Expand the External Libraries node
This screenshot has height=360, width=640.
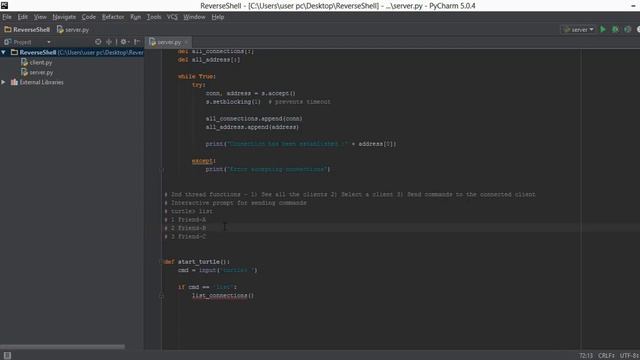pos(4,82)
